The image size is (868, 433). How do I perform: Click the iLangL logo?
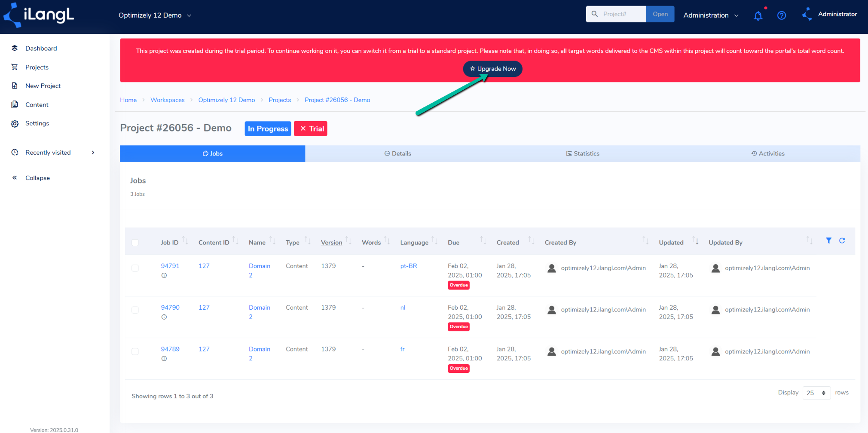click(39, 15)
